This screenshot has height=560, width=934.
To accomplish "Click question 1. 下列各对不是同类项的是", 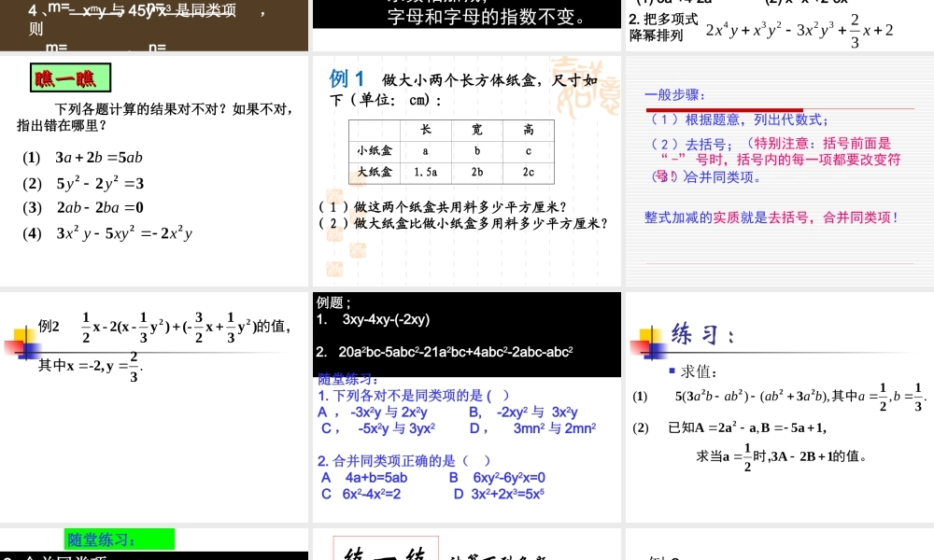I will 414,395.
